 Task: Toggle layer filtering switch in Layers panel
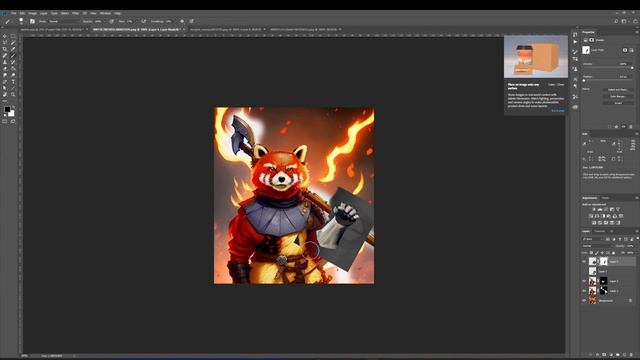click(x=638, y=238)
